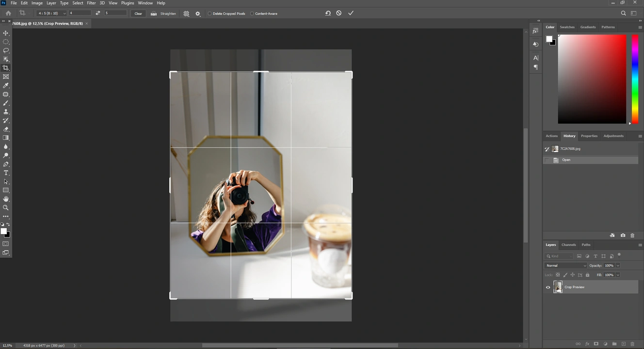644x349 pixels.
Task: Open crop overlay grid options
Action: point(186,14)
